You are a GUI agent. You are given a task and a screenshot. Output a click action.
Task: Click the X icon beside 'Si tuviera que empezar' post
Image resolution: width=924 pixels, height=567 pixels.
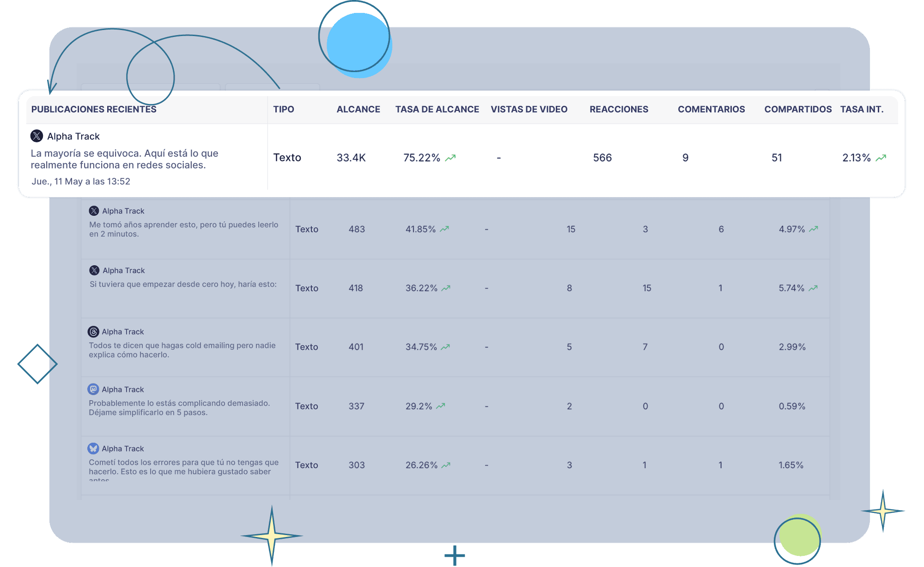[94, 270]
